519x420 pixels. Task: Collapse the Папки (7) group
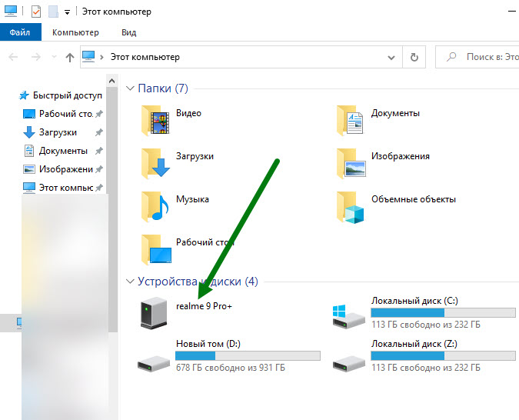coord(130,88)
